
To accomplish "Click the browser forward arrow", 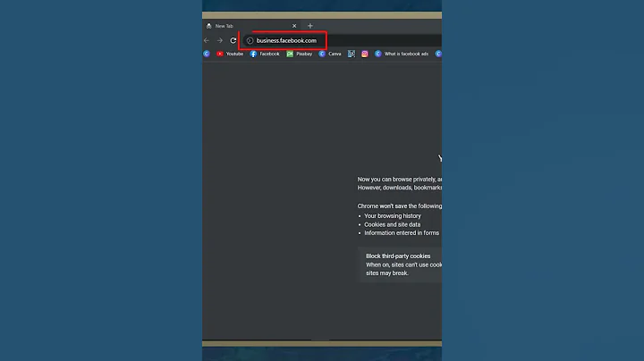I will [x=220, y=40].
